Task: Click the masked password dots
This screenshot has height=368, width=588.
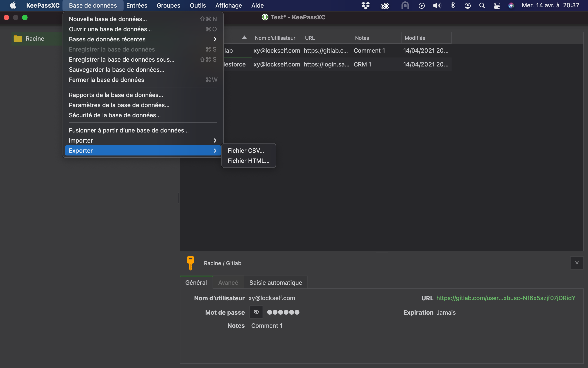Action: coord(283,312)
